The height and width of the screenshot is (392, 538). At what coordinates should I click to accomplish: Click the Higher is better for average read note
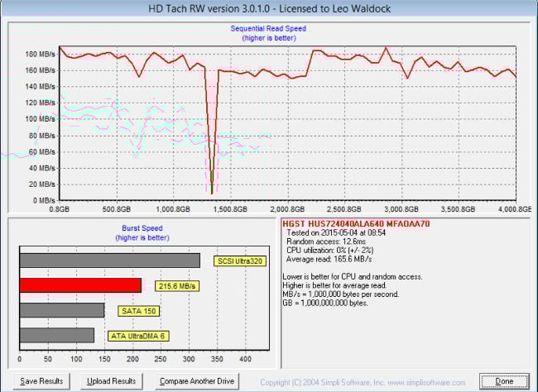[334, 285]
